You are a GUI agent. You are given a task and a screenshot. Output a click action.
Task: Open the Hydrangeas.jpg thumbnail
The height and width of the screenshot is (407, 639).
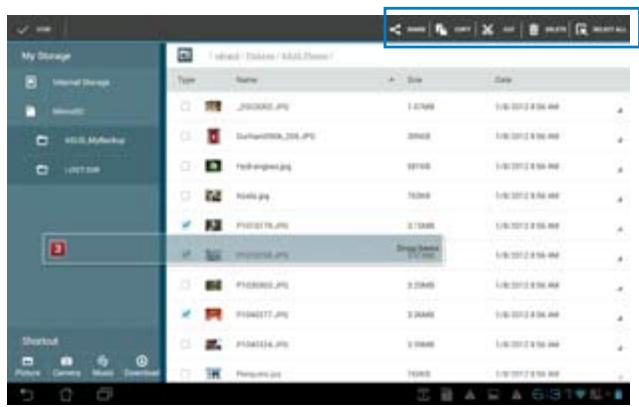pyautogui.click(x=213, y=166)
